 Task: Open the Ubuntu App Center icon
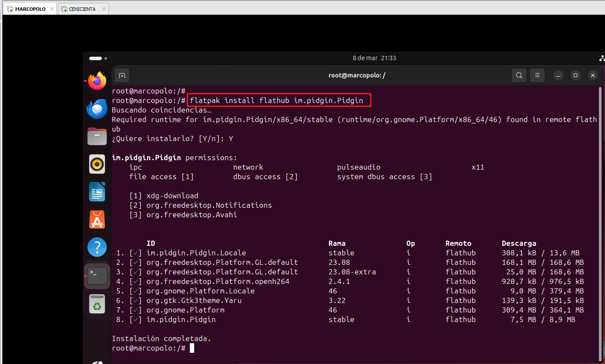pyautogui.click(x=97, y=219)
